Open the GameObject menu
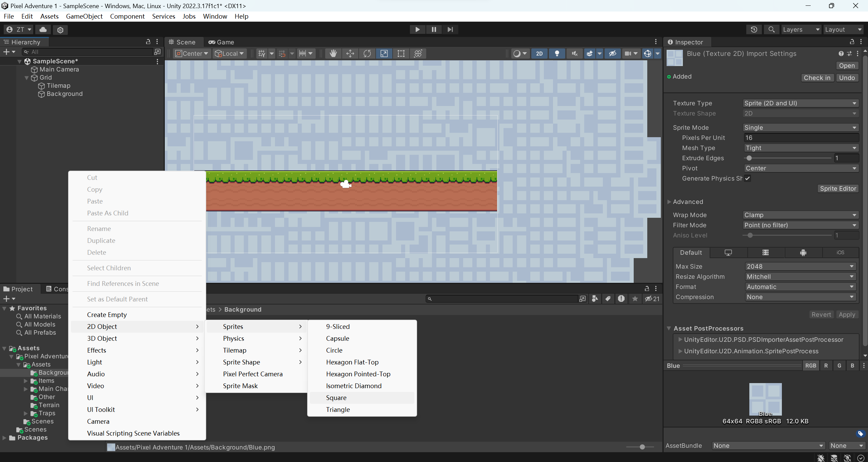The width and height of the screenshot is (868, 462). tap(84, 16)
